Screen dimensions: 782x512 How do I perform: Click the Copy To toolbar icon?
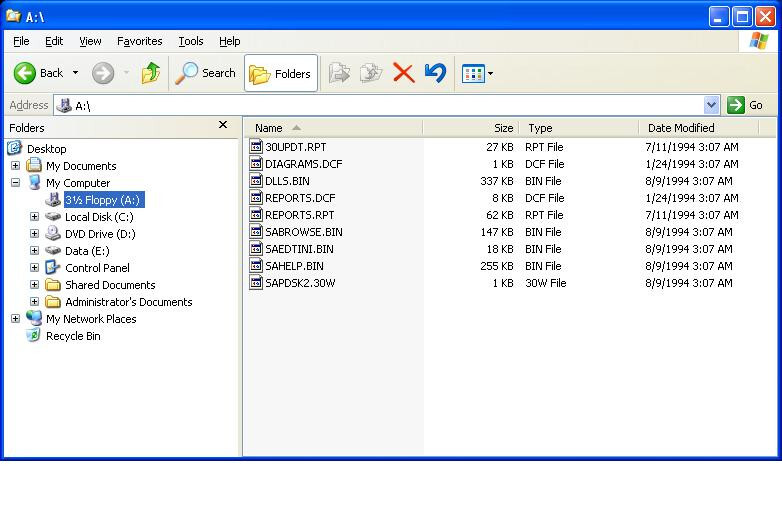371,73
